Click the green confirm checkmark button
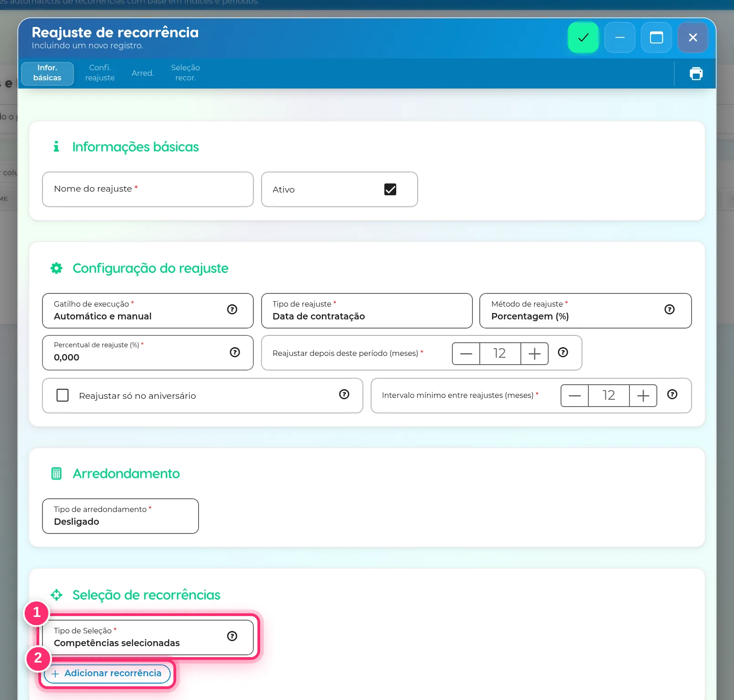This screenshot has width=734, height=700. 583,37
